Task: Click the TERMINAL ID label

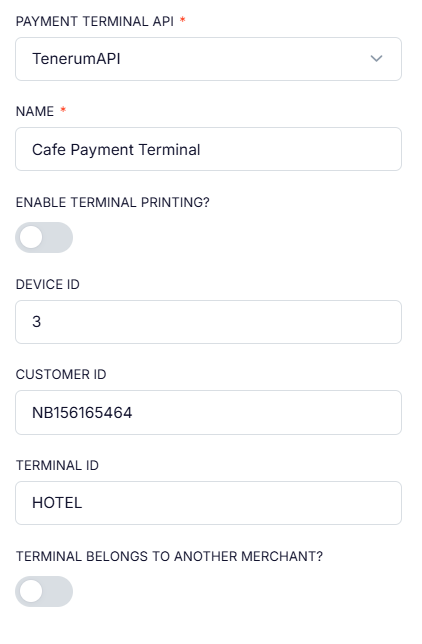Action: (57, 465)
